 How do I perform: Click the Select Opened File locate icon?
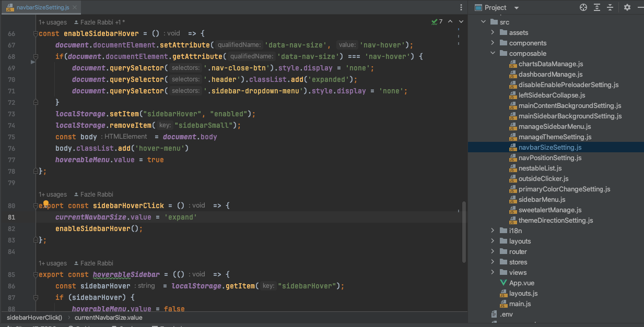coord(583,7)
